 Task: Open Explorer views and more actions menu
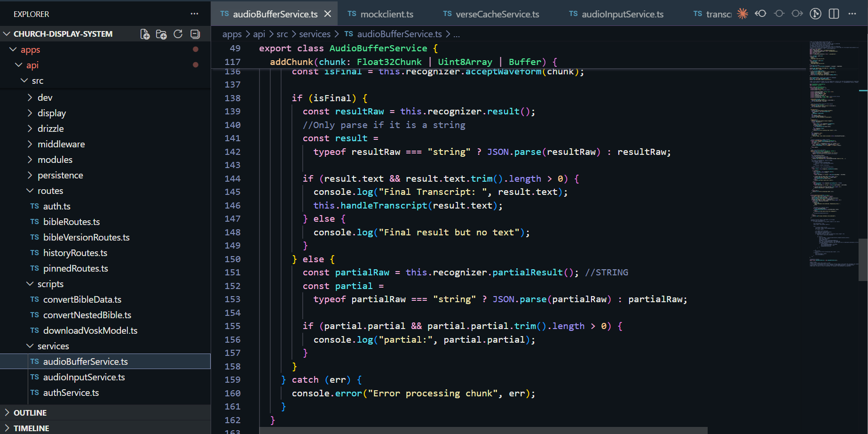pyautogui.click(x=194, y=14)
